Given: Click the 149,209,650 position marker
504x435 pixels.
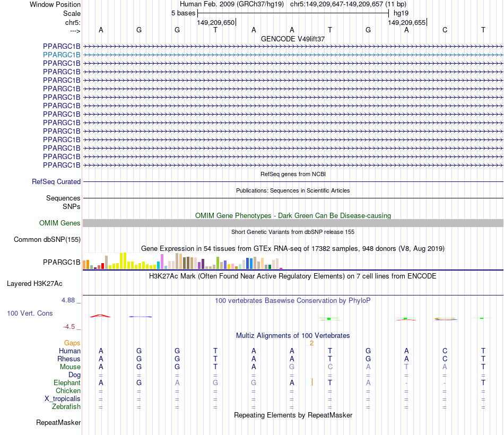Looking at the screenshot, I should (x=216, y=22).
